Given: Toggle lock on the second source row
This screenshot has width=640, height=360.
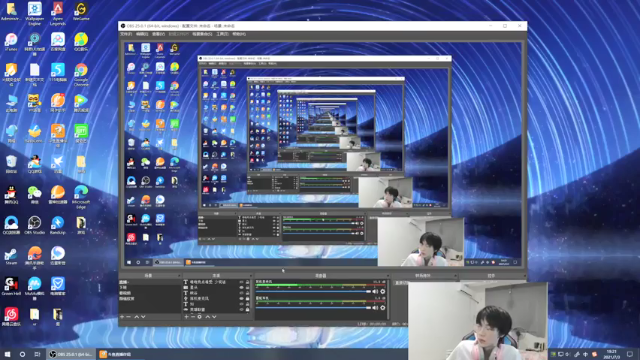Looking at the screenshot, I should click(x=247, y=287).
